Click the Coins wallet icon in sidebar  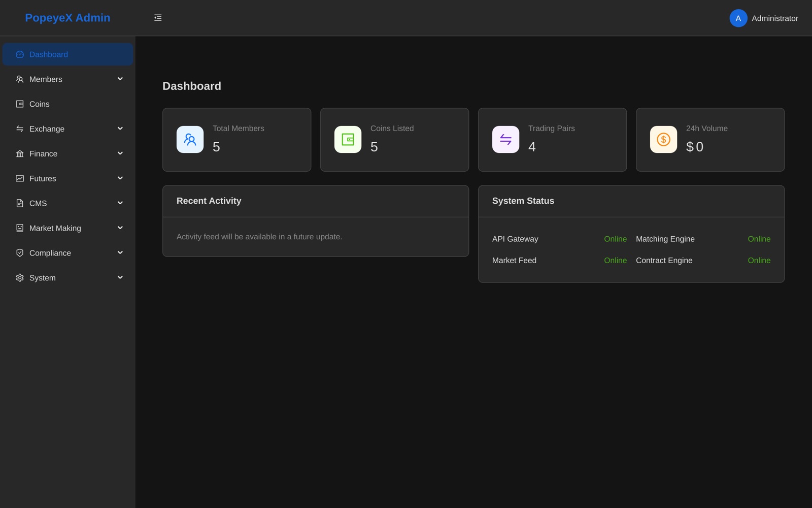point(20,104)
